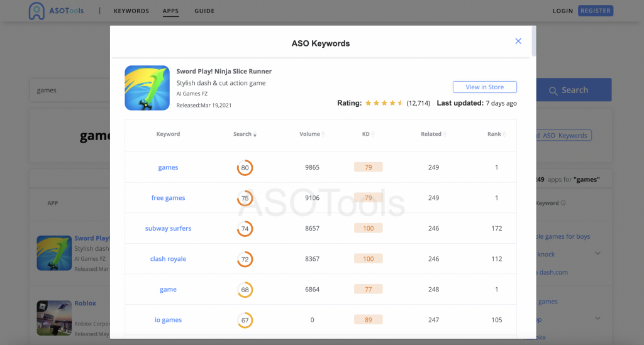Open Roblox app title link
This screenshot has height=345, width=644.
coord(85,303)
